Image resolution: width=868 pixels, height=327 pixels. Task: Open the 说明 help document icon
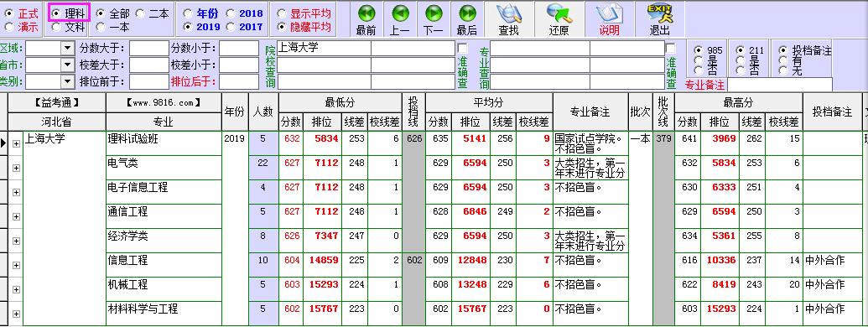click(609, 13)
